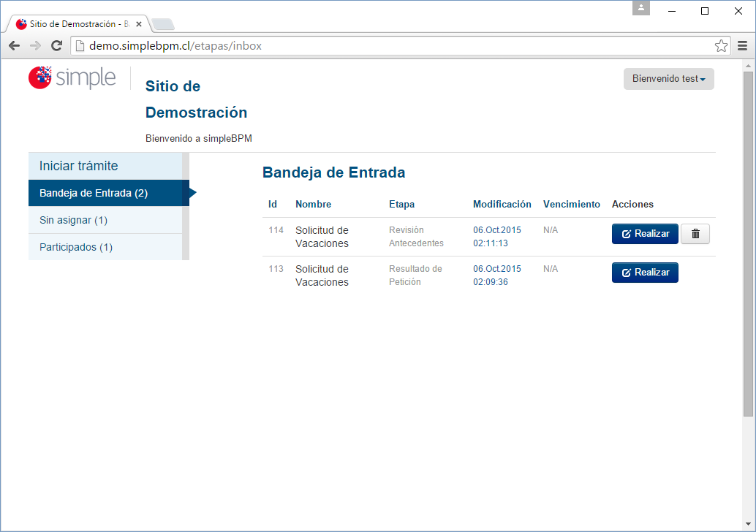
Task: Maximize the browser window
Action: click(x=704, y=11)
